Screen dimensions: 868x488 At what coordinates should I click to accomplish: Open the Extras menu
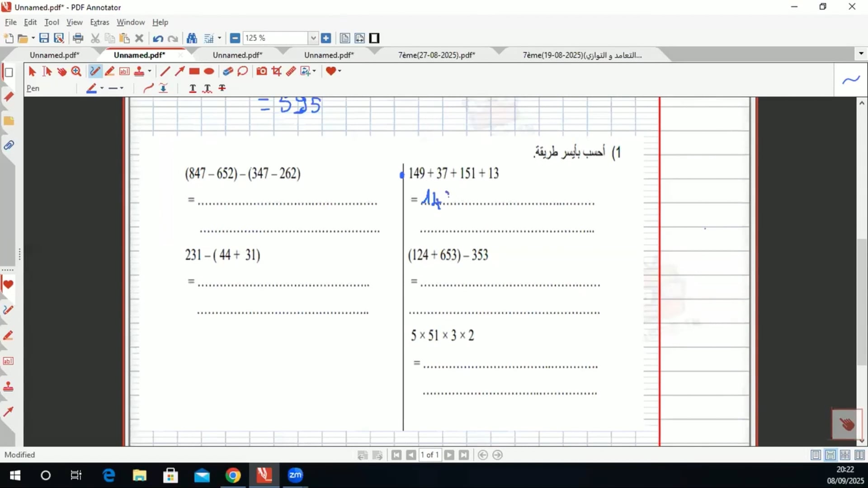point(99,22)
